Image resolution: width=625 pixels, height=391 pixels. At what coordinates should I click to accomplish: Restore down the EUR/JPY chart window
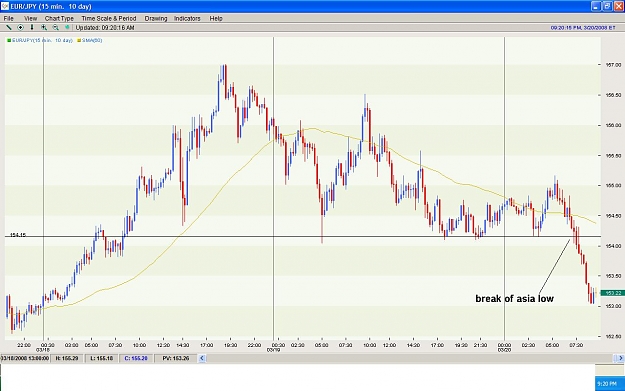pyautogui.click(x=607, y=6)
